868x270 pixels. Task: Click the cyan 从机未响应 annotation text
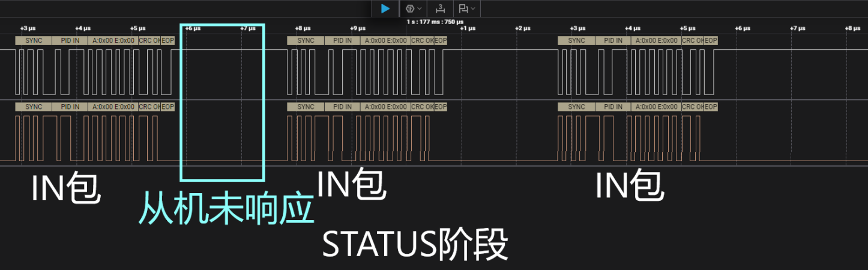pos(226,209)
